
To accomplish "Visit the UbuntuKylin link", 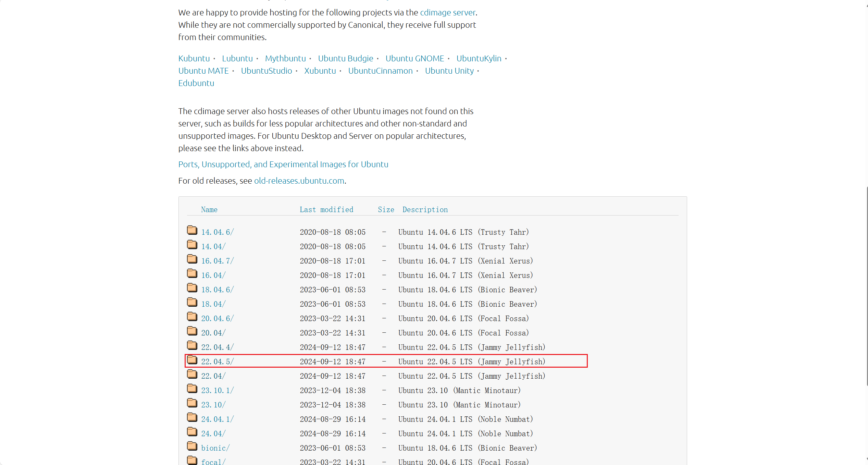I will [479, 59].
